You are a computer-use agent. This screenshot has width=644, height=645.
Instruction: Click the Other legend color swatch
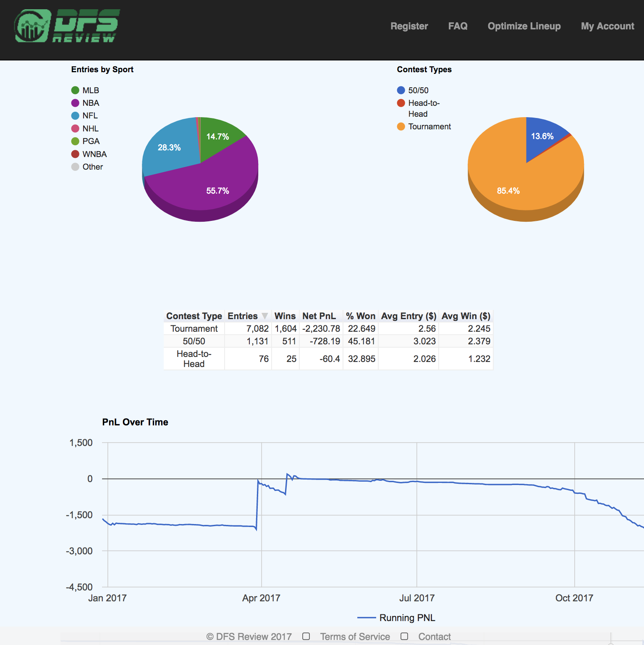[x=75, y=167]
